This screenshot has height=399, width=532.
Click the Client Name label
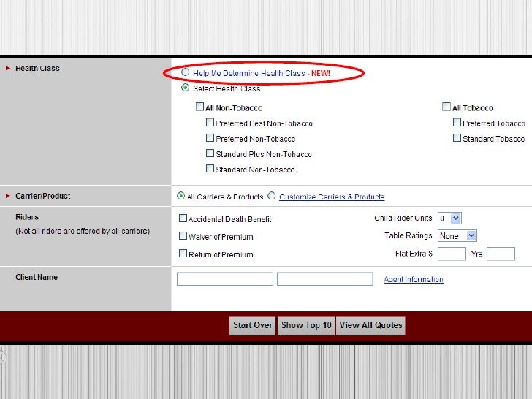pos(37,277)
